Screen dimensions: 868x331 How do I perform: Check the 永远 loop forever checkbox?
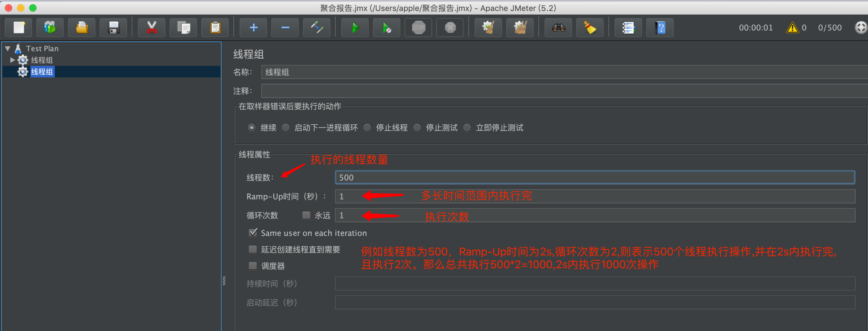click(x=306, y=215)
